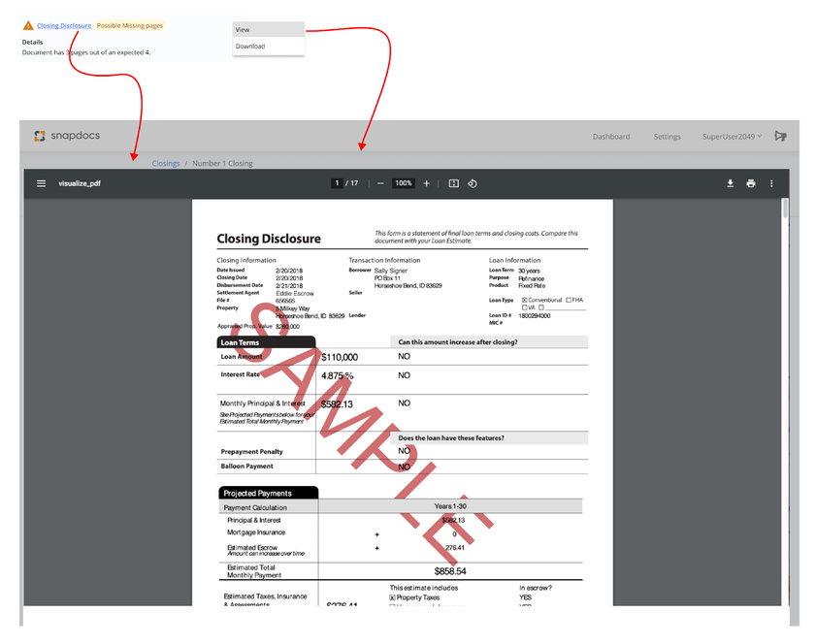
Task: Toggle the VA loan type checkbox
Action: [x=525, y=307]
